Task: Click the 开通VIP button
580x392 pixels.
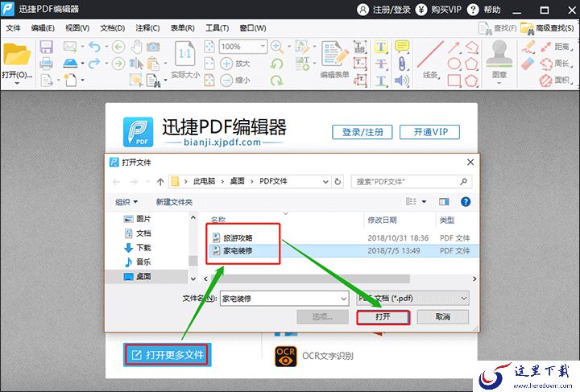Action: click(x=430, y=132)
